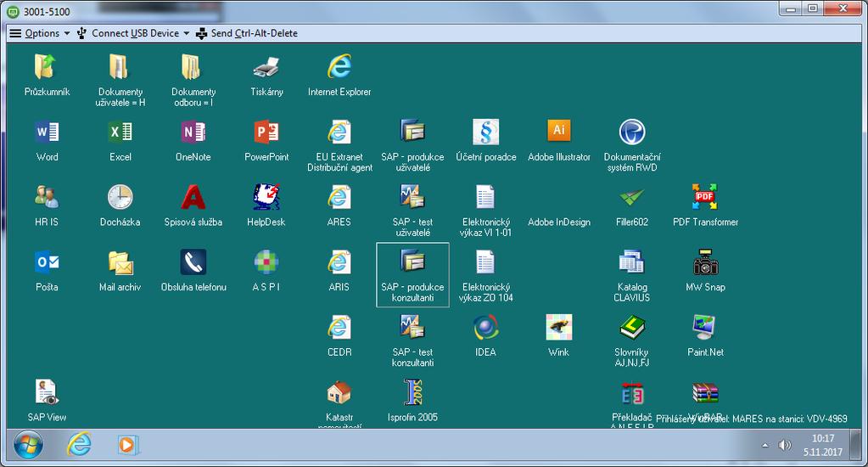Open Dokumenty uživatele = H folder
The height and width of the screenshot is (467, 868).
[120, 67]
